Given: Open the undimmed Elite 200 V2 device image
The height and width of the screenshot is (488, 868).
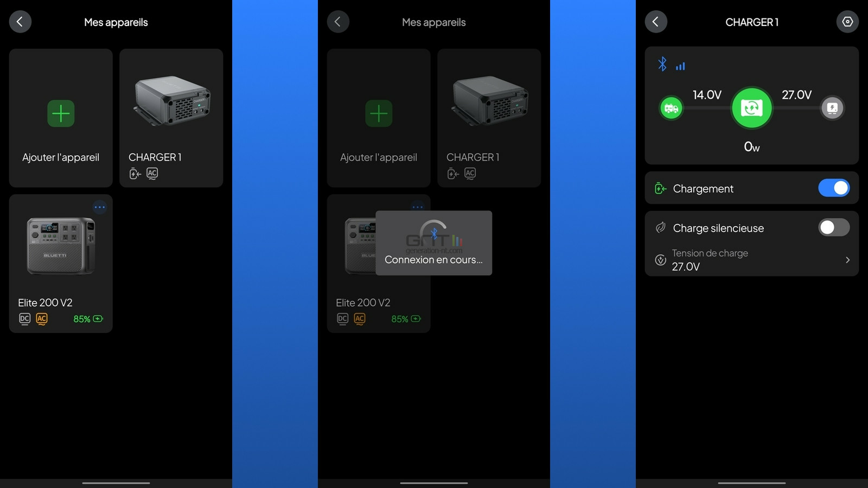Looking at the screenshot, I should 61,246.
